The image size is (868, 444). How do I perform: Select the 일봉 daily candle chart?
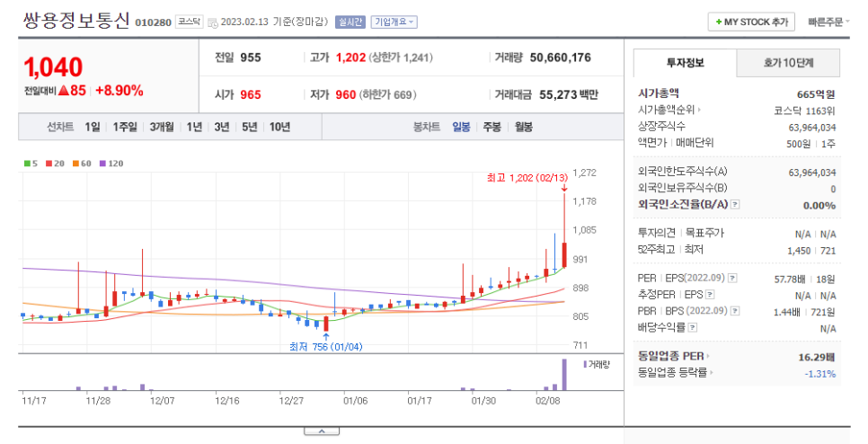(461, 127)
